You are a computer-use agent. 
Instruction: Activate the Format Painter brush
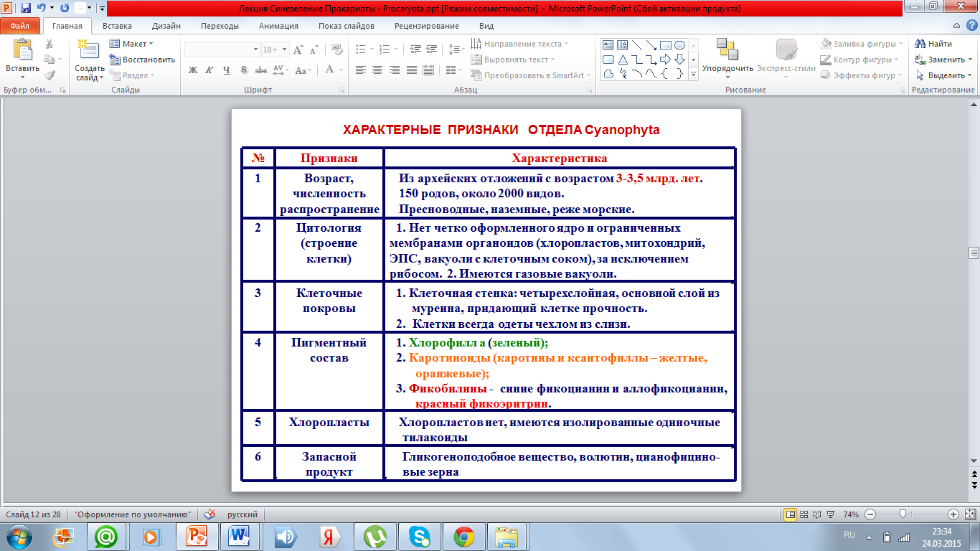50,75
